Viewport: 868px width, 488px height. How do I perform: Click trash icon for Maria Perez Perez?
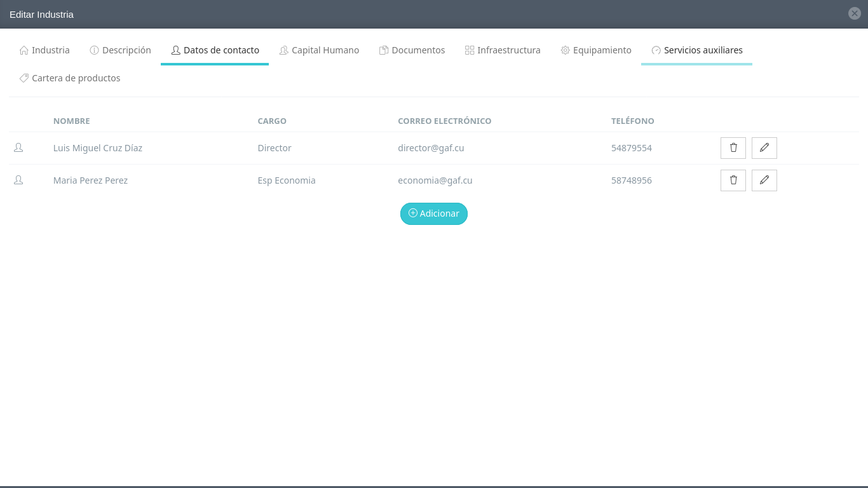[733, 180]
